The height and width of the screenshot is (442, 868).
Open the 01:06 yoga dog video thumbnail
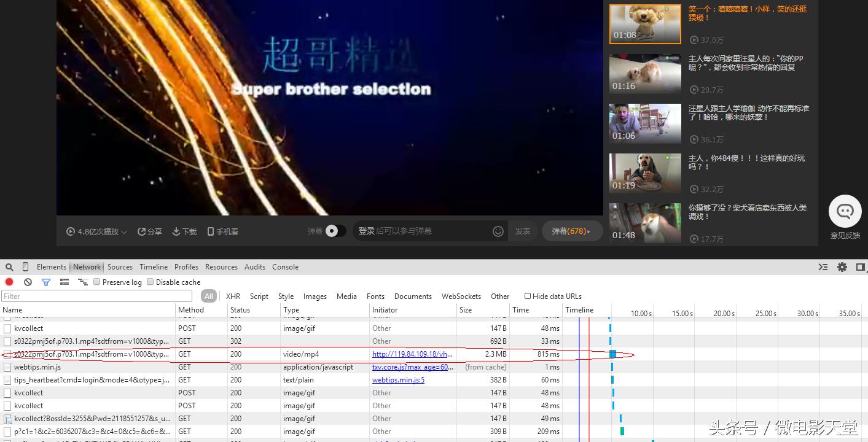[x=645, y=123]
